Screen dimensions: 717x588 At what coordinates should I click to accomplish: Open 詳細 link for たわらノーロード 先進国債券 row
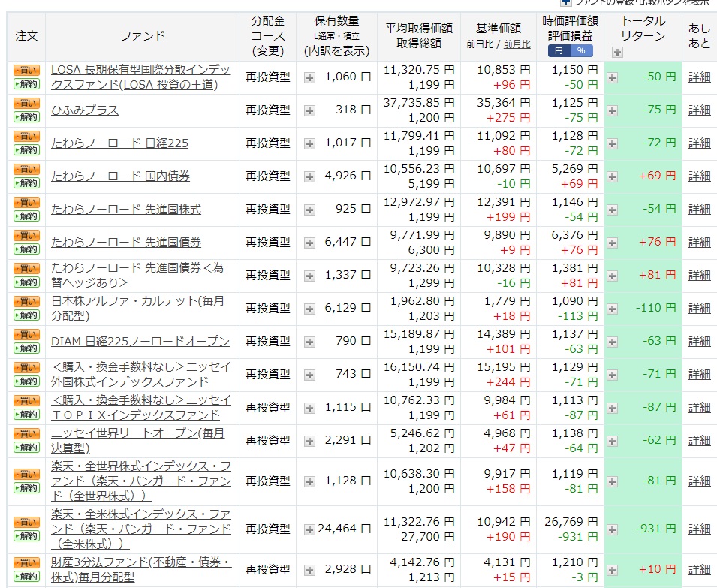[699, 243]
